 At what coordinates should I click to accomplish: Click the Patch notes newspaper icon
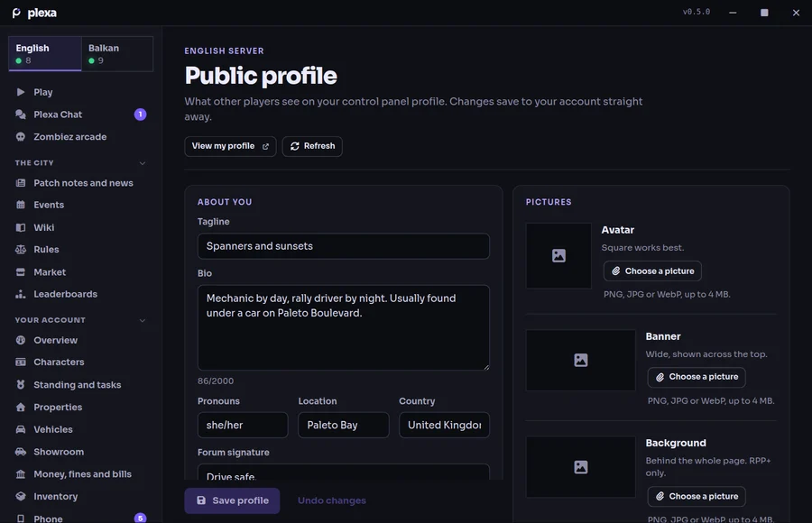click(21, 183)
